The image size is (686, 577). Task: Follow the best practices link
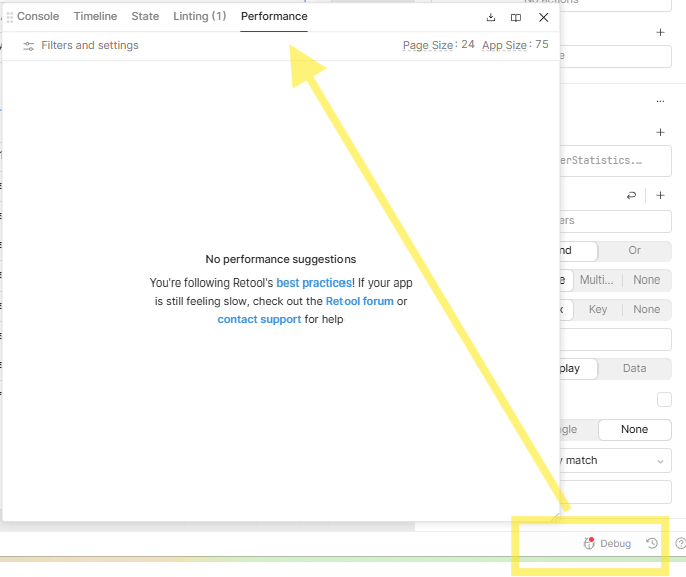314,283
